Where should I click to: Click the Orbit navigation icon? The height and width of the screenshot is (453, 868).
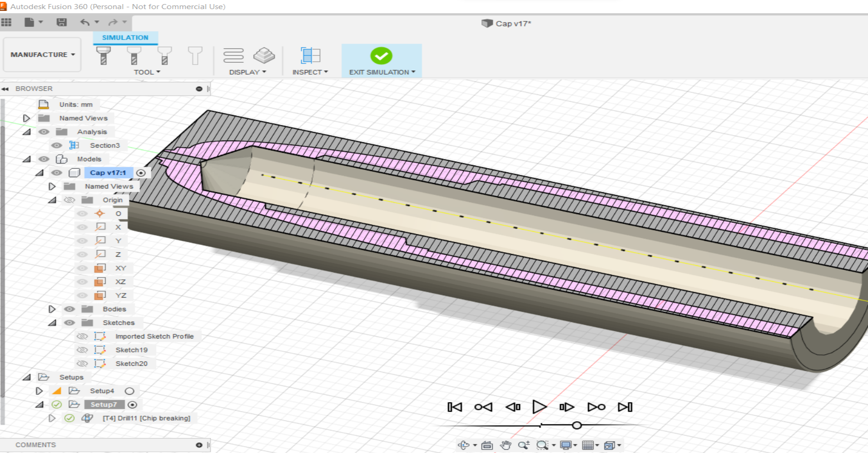coord(464,445)
